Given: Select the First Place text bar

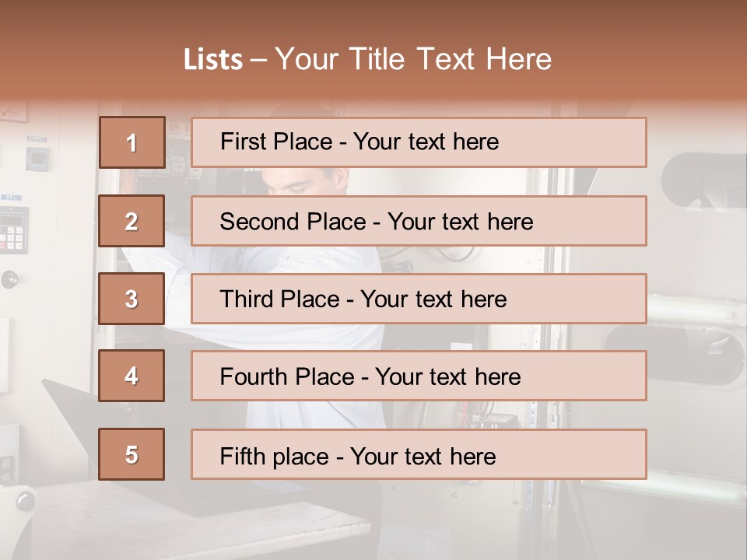Looking at the screenshot, I should 419,142.
